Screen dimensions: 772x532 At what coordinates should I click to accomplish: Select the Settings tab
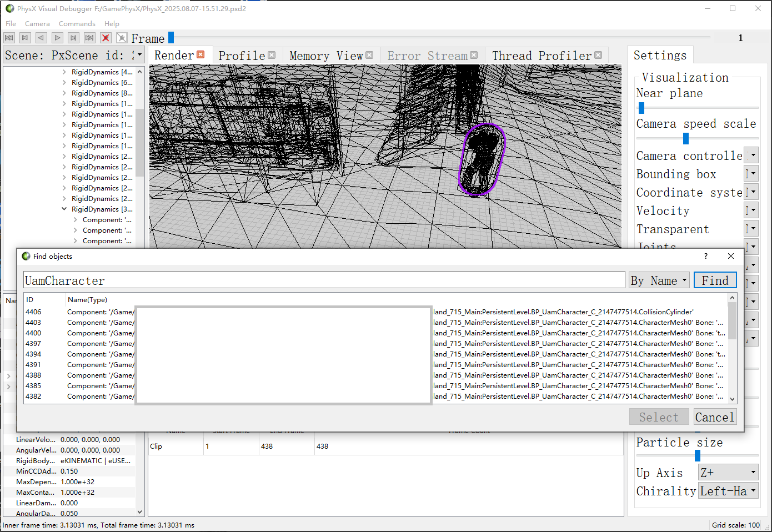pyautogui.click(x=660, y=55)
